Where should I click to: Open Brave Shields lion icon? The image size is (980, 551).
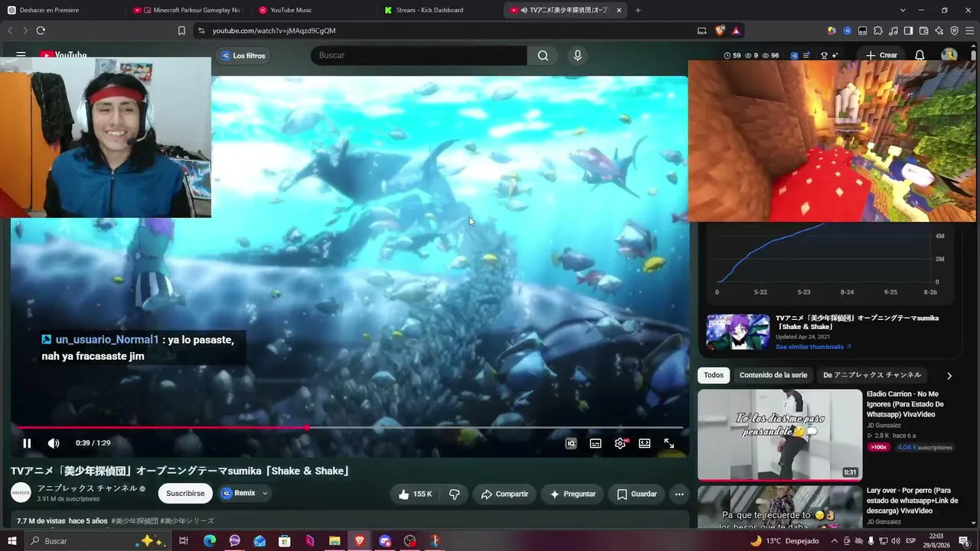pyautogui.click(x=720, y=31)
